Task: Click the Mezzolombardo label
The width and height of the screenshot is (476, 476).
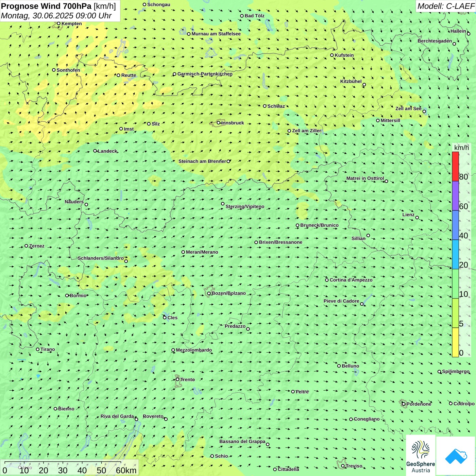Action: coord(194,350)
